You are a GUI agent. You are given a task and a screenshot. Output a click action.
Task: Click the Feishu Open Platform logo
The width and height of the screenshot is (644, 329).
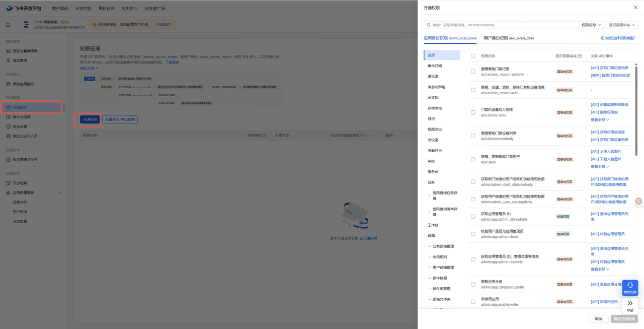(x=24, y=9)
